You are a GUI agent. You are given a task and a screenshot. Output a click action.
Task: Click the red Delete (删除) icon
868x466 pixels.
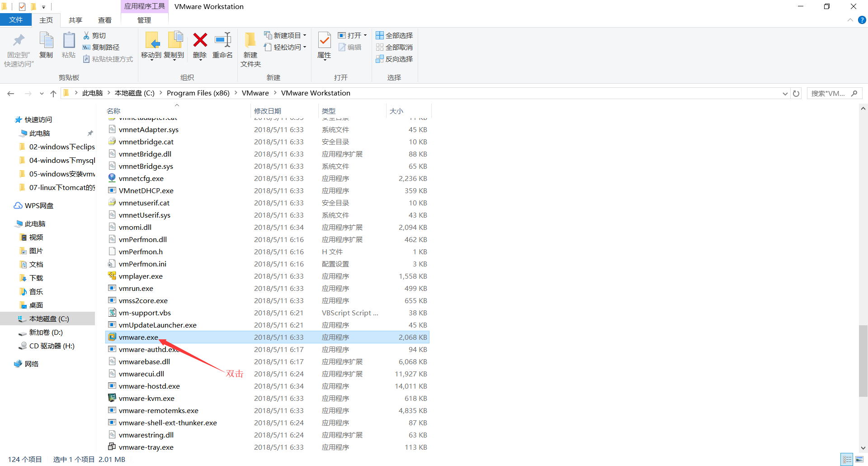click(200, 40)
